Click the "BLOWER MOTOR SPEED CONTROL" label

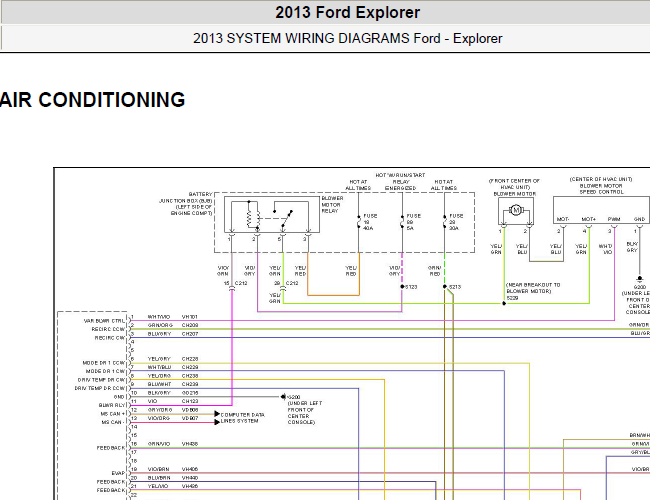601,189
